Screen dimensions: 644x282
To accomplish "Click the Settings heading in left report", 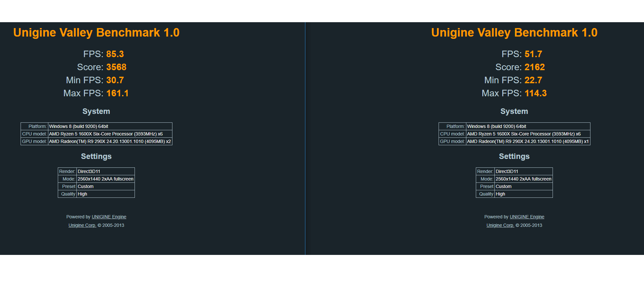I will (x=96, y=156).
